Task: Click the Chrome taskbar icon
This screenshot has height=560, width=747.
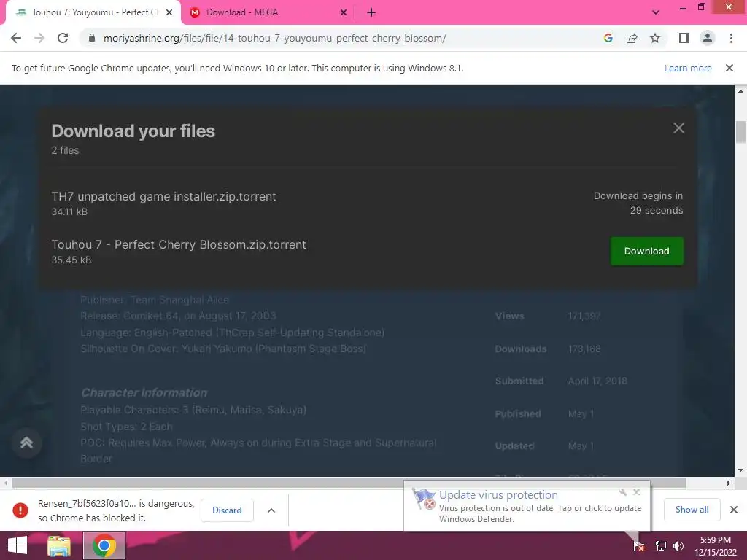Action: tap(104, 545)
